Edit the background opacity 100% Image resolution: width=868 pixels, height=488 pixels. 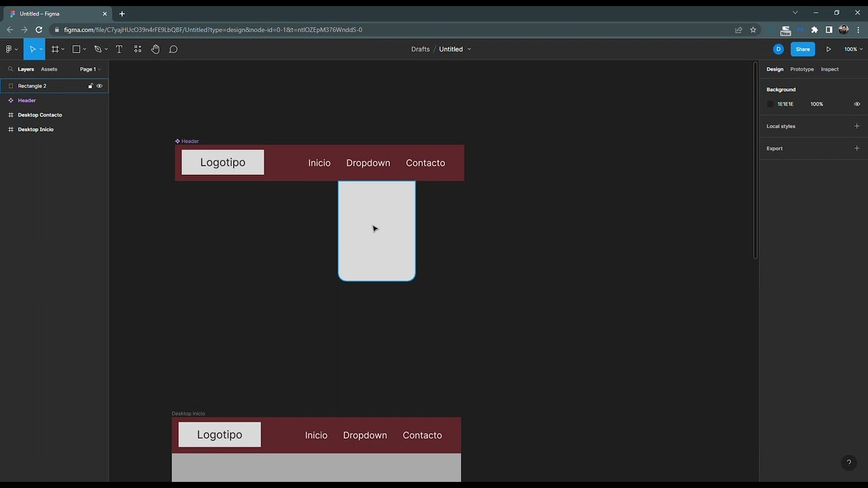pyautogui.click(x=816, y=104)
